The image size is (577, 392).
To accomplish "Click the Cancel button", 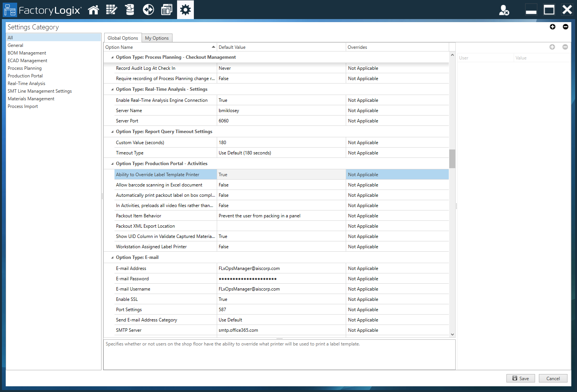I will tap(553, 378).
